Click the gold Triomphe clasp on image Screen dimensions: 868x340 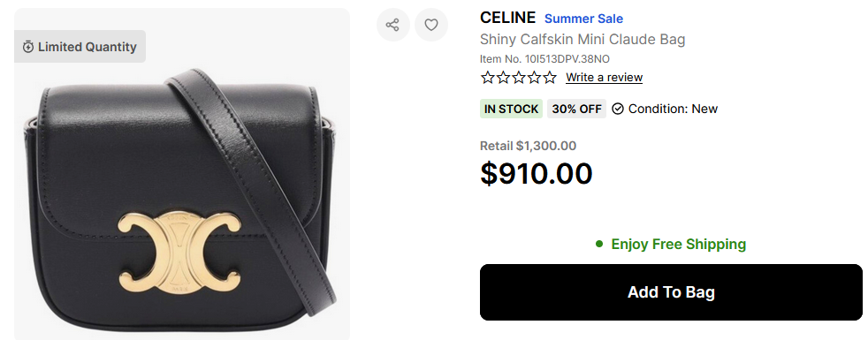[180, 253]
